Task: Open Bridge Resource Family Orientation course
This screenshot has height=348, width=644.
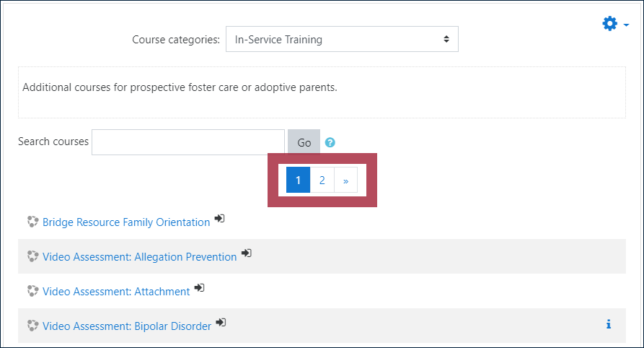Action: [x=126, y=222]
